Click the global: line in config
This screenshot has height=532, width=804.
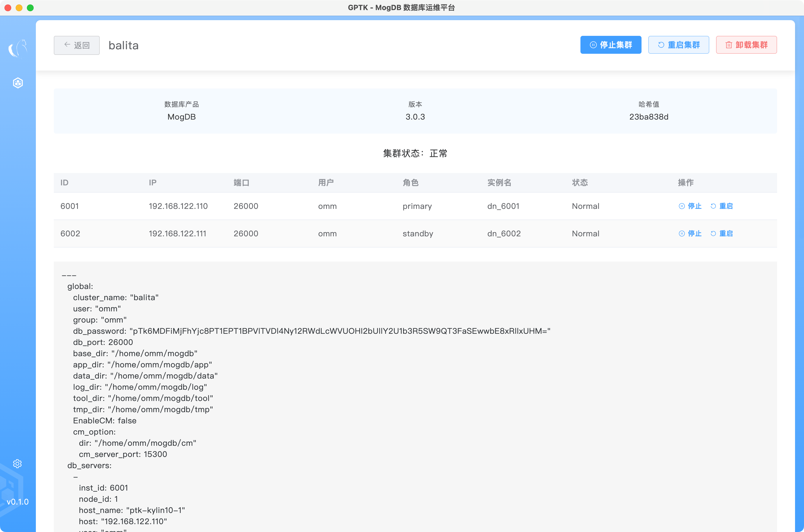(x=80, y=286)
